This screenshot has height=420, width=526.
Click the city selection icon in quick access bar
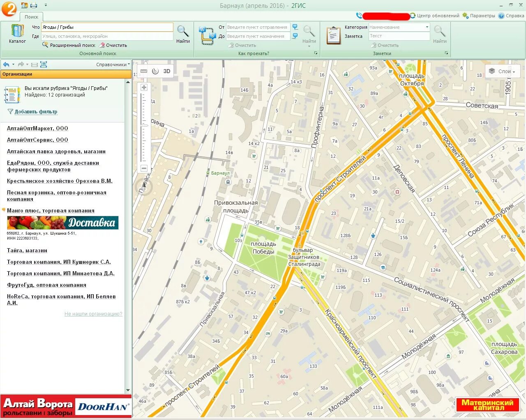24,5
